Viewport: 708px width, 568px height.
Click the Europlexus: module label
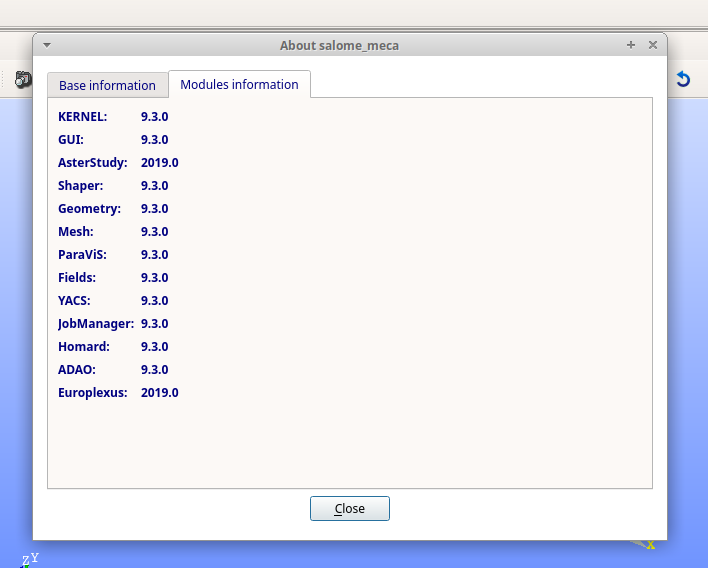pos(93,393)
